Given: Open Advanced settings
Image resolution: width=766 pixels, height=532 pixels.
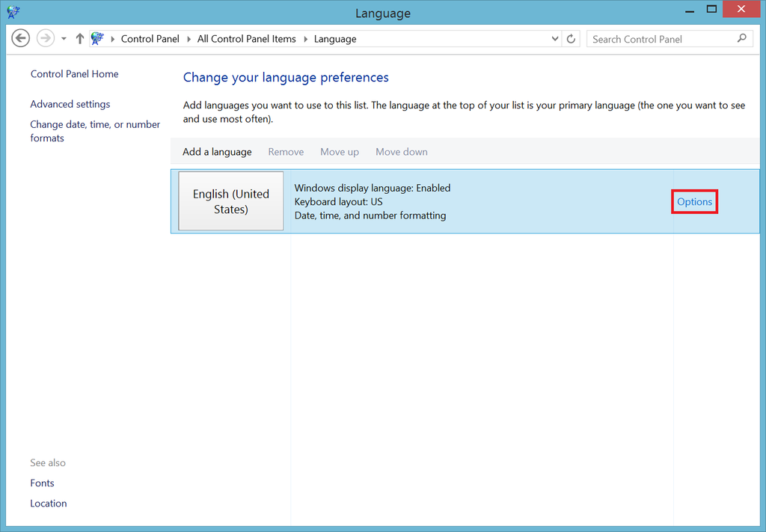Looking at the screenshot, I should tap(70, 104).
